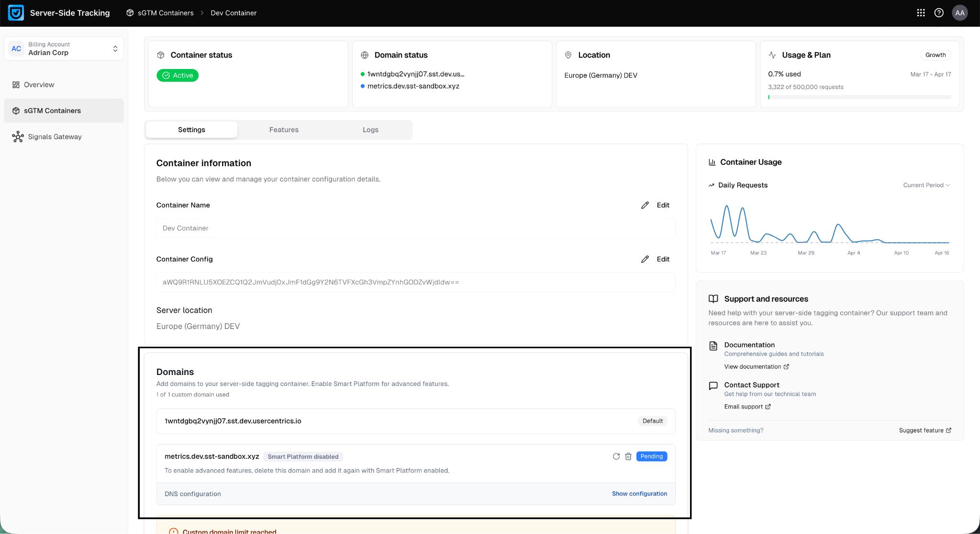Open the apps grid icon in header

point(921,13)
